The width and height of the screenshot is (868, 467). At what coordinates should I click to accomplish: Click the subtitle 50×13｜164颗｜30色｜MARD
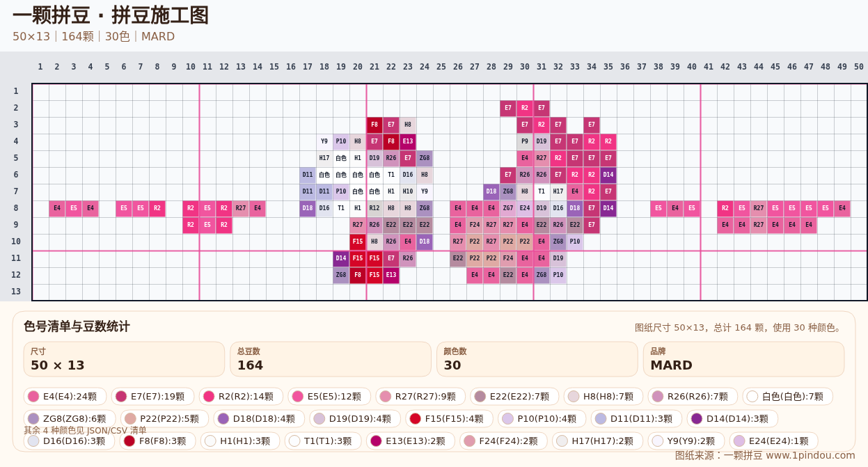pos(93,36)
